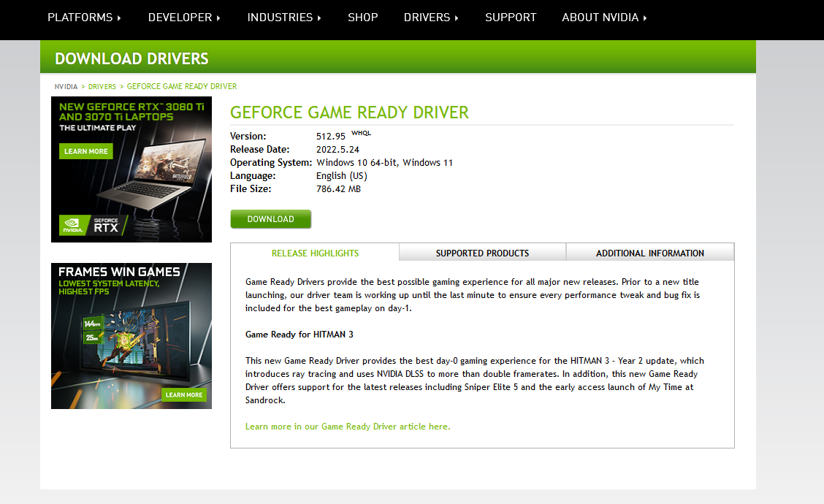Open the SHOP page
Image resolution: width=824 pixels, height=504 pixels.
[362, 17]
